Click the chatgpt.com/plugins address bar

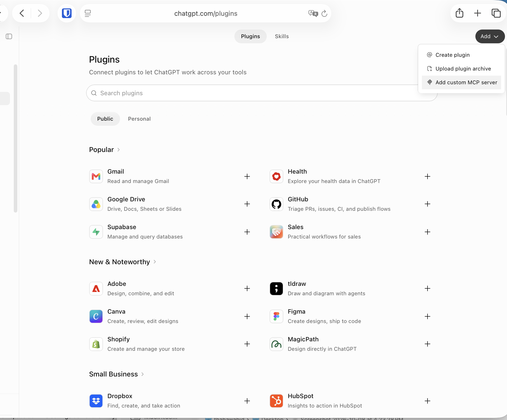tap(206, 13)
